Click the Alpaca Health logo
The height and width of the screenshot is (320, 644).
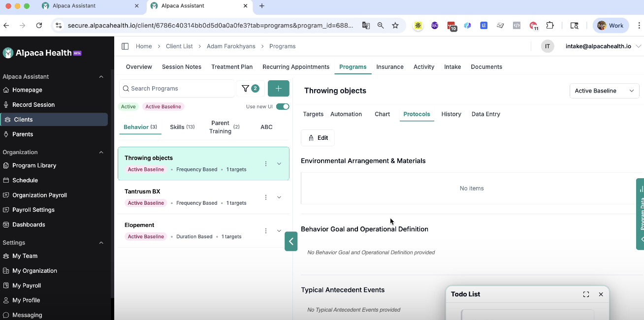tap(42, 53)
